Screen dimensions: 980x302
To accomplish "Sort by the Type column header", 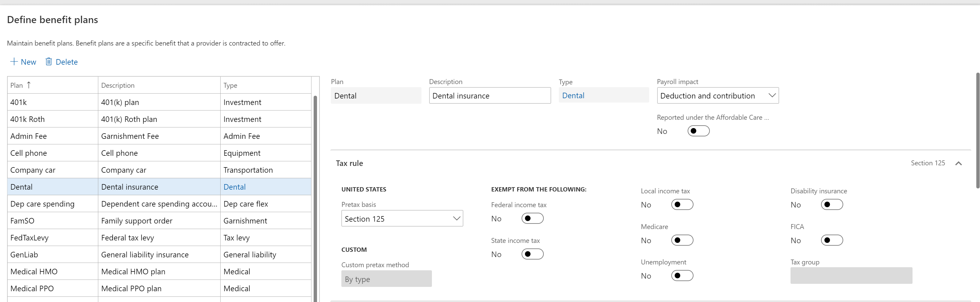I will (x=266, y=85).
